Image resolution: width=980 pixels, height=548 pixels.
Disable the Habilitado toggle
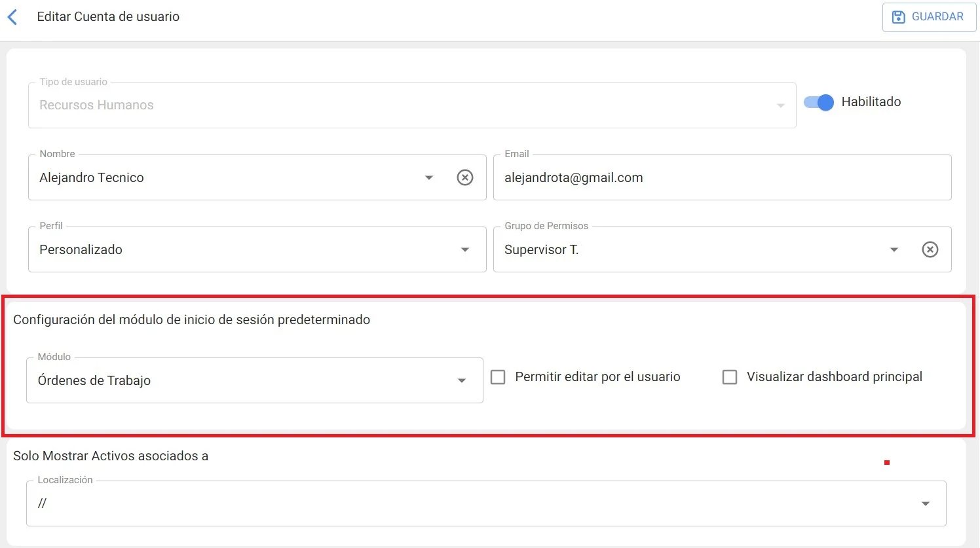coord(818,102)
